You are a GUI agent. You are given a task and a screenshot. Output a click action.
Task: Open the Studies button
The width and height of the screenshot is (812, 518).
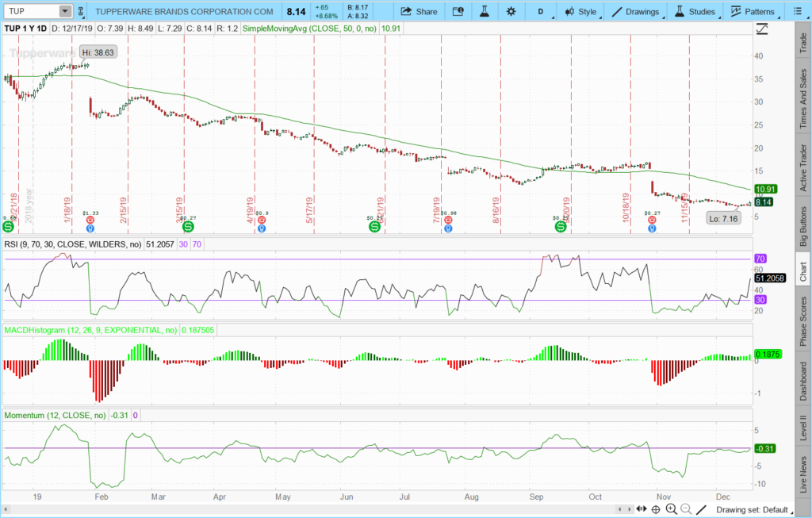coord(695,12)
